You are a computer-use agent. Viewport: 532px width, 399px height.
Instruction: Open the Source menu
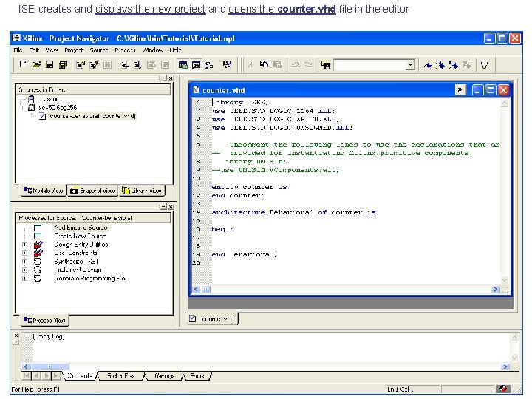99,50
